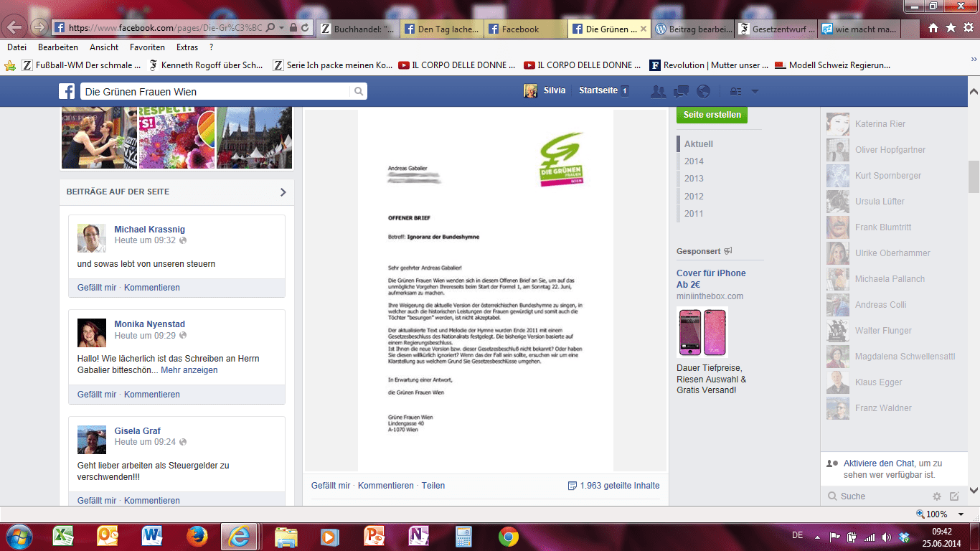Screen dimensions: 980x551
Task: Open the open letter document image
Action: click(486, 291)
